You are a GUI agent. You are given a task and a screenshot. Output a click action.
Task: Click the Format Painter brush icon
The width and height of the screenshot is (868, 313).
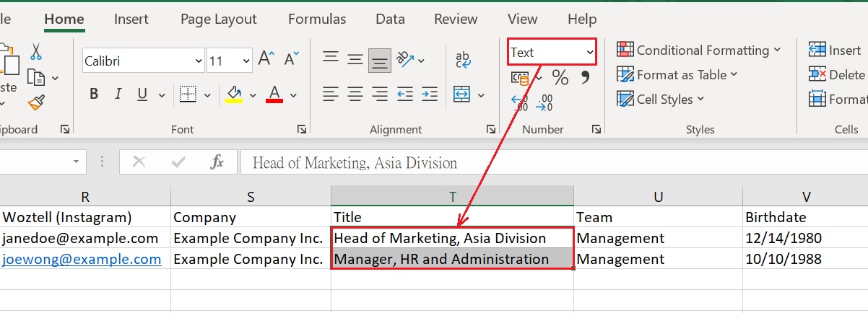[x=36, y=103]
